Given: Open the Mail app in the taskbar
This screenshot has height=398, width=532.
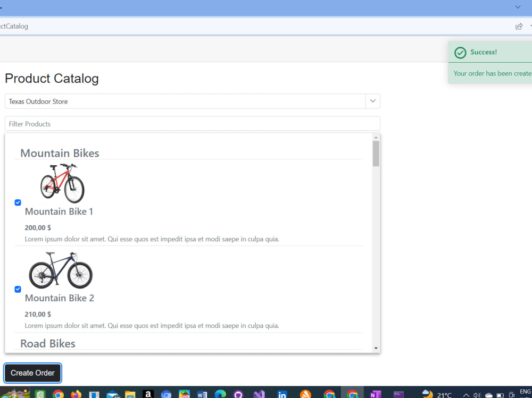Looking at the screenshot, I should [x=113, y=394].
